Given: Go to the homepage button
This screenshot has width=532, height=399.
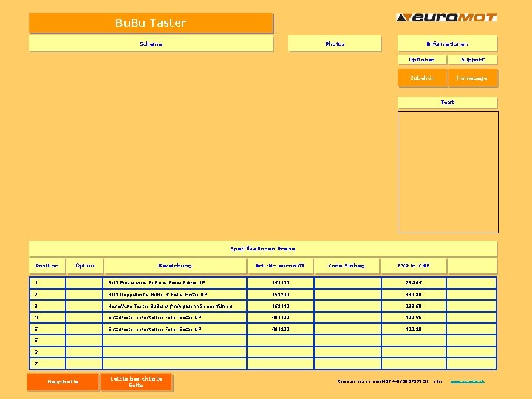Looking at the screenshot, I should (473, 78).
